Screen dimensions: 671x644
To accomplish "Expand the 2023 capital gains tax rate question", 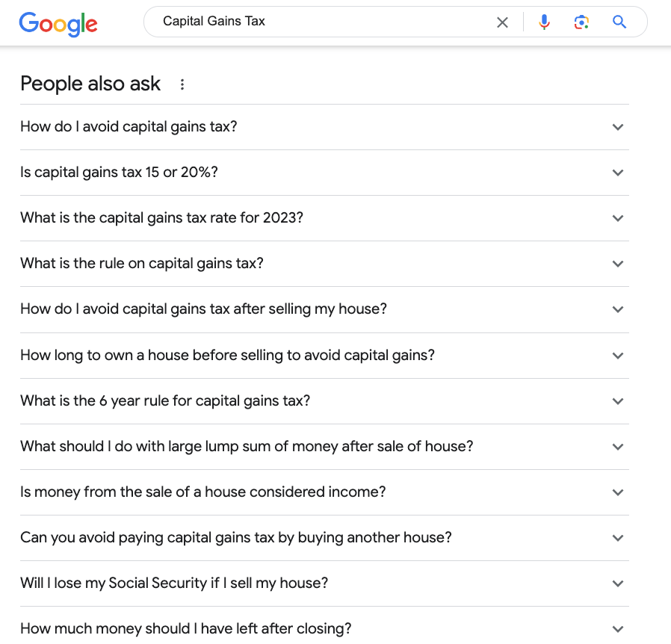I will click(618, 218).
